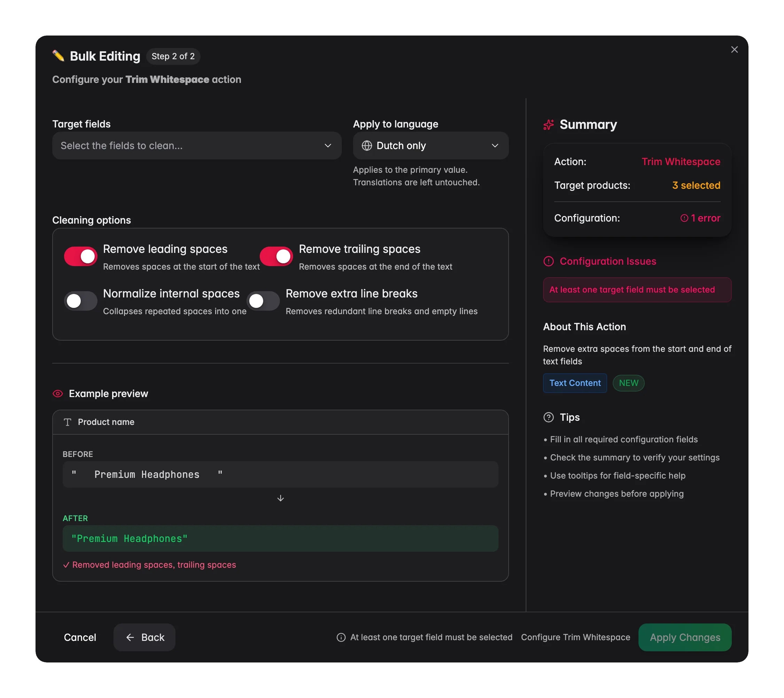This screenshot has height=698, width=784.
Task: Click tip Fill in all required configuration fields
Action: (624, 439)
